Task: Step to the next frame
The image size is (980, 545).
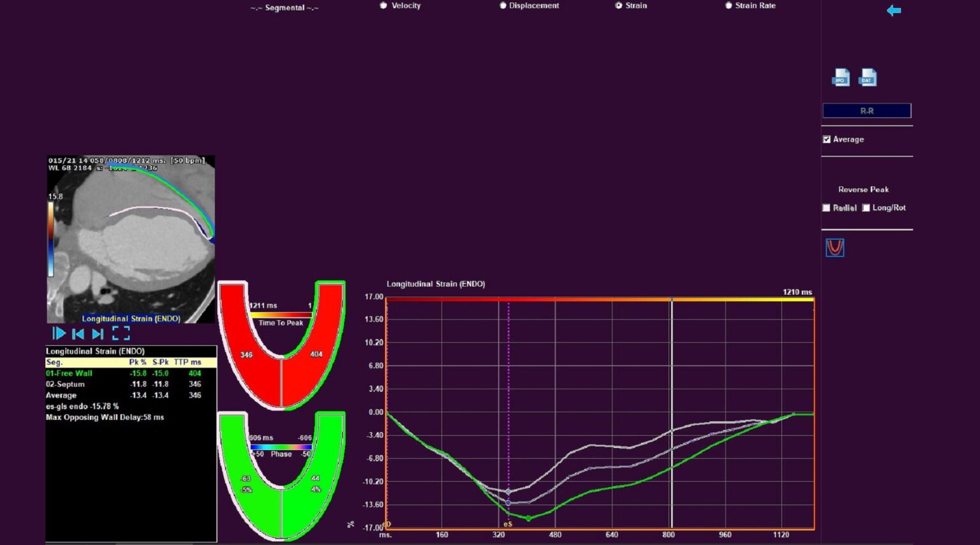Action: click(x=98, y=333)
